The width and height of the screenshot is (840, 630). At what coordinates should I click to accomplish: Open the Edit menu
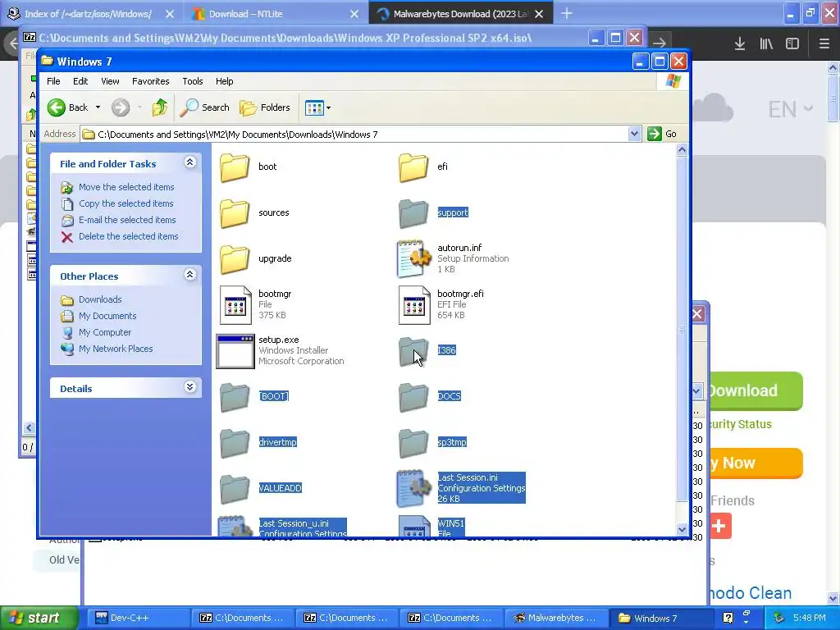80,81
